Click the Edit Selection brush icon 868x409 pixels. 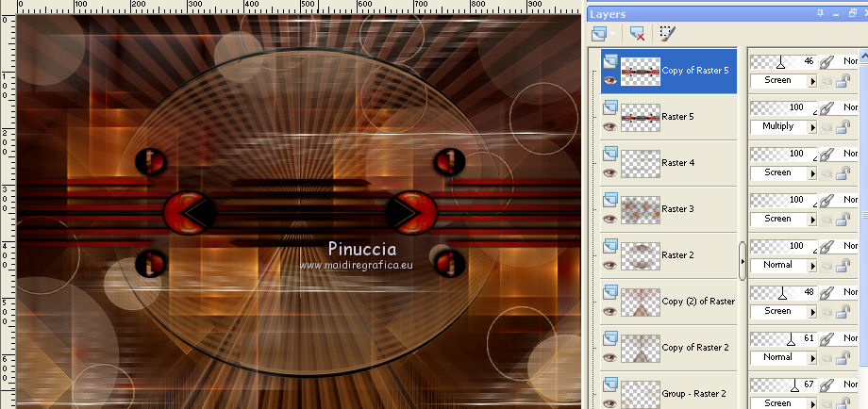coord(667,34)
